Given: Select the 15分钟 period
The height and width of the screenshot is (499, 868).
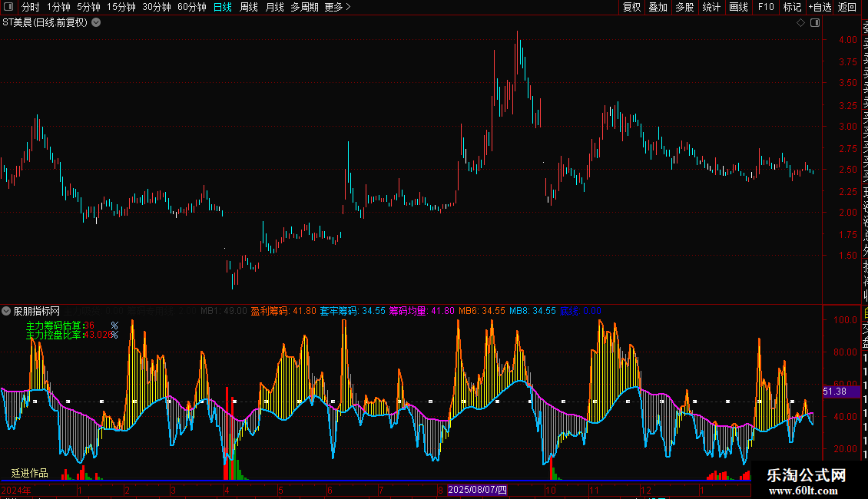Looking at the screenshot, I should (121, 7).
